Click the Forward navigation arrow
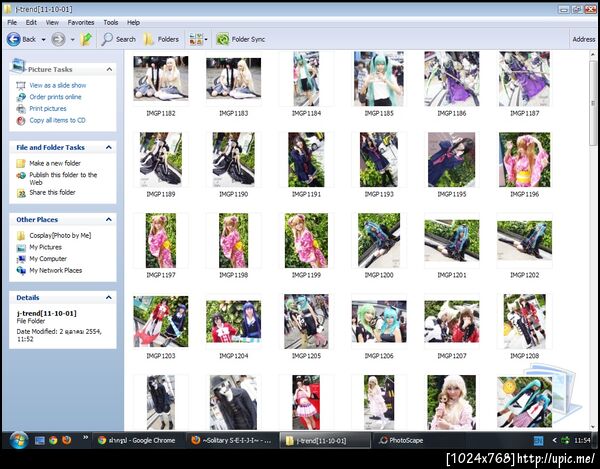The image size is (600, 469). [58, 39]
